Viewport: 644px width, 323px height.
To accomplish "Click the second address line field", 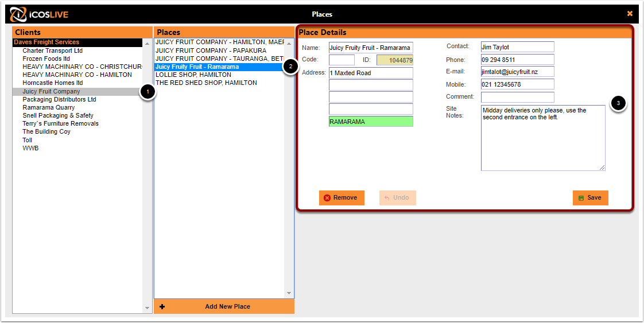I will [371, 85].
